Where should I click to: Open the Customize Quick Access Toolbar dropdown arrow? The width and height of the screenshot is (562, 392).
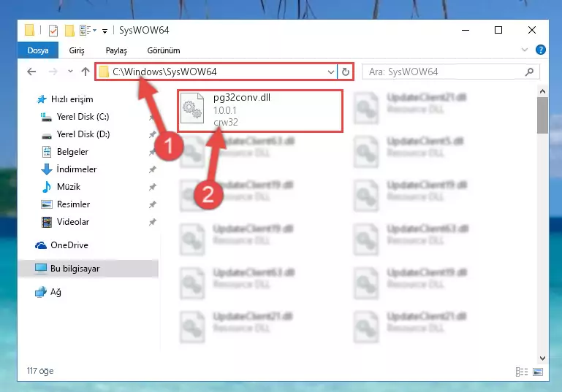(x=105, y=31)
